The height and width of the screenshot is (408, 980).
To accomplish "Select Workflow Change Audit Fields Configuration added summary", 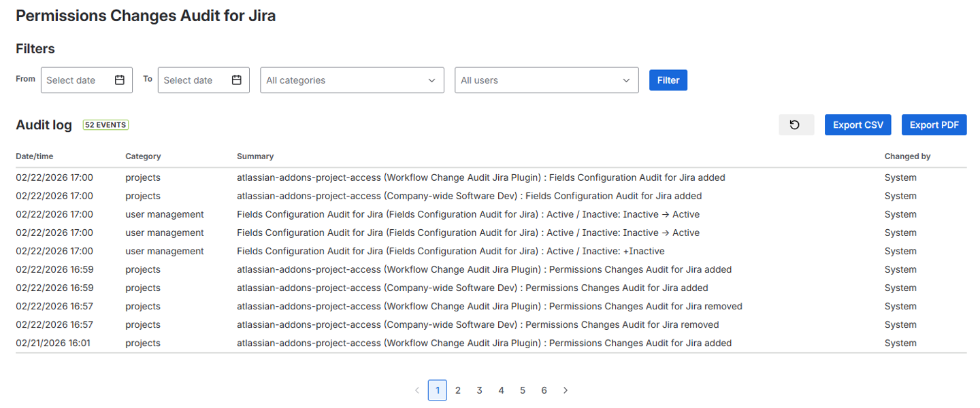I will 481,177.
